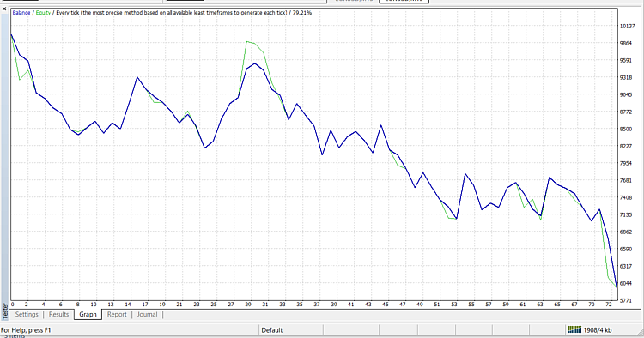Screen dimensions: 644x338
Task: Click the 7135 axis value
Action: tap(626, 214)
